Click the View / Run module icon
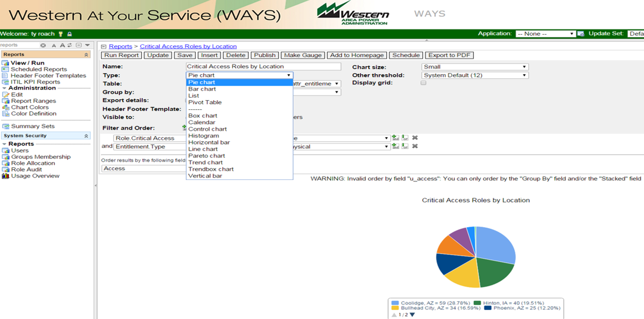The width and height of the screenshot is (644, 319). (x=6, y=63)
